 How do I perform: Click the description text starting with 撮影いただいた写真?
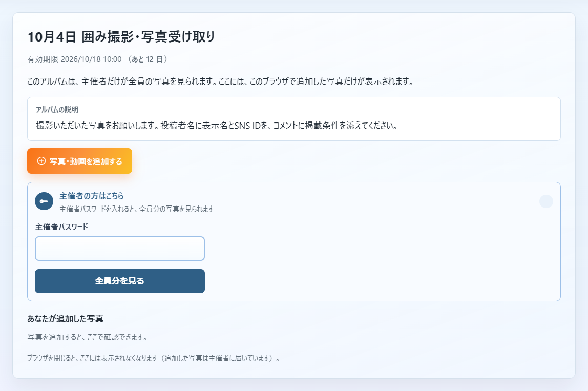[217, 126]
